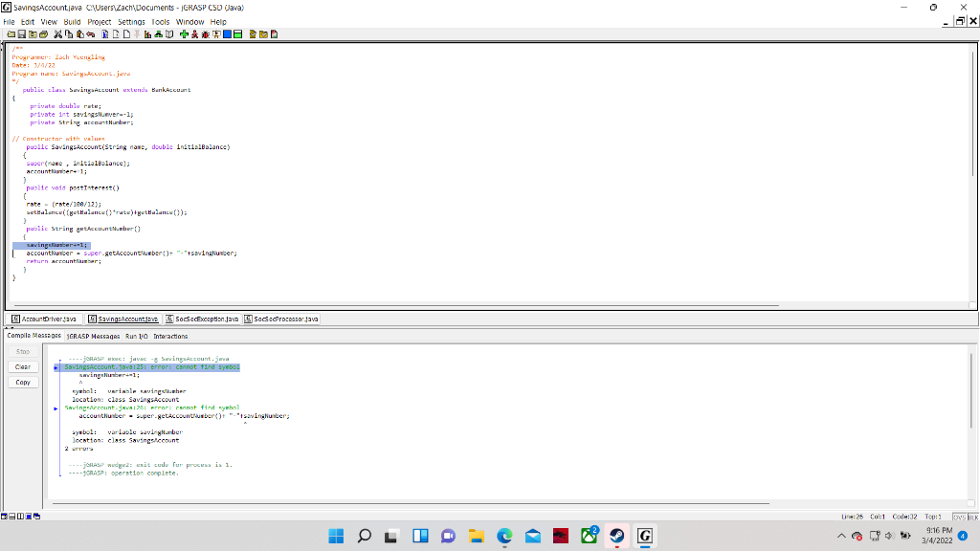Click the messages pane vertical scrollbar
980x551 pixels.
[x=972, y=390]
